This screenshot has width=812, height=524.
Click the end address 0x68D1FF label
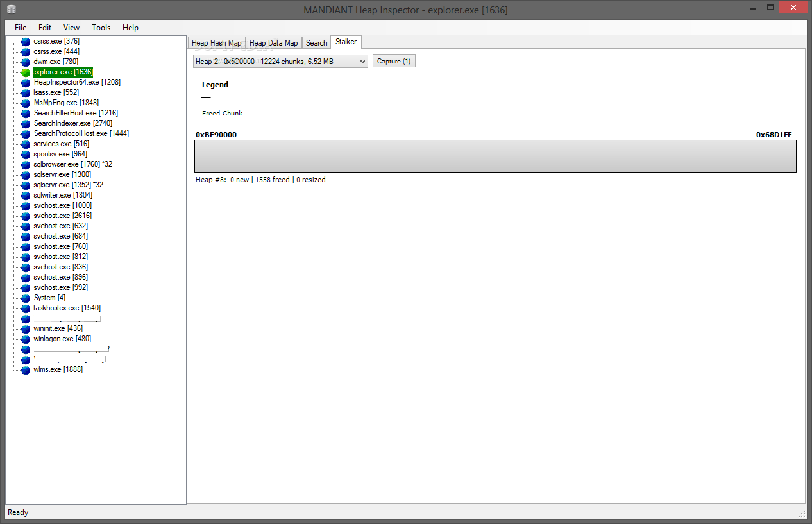(x=774, y=135)
